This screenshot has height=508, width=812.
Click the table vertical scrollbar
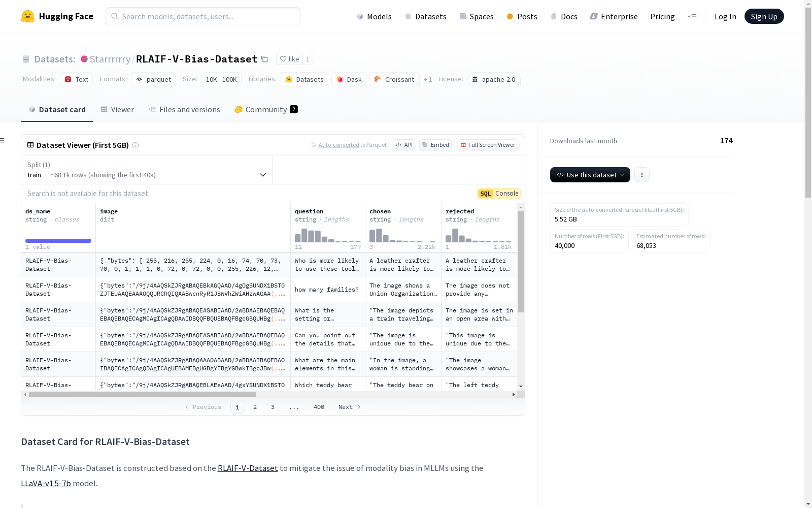click(x=521, y=262)
